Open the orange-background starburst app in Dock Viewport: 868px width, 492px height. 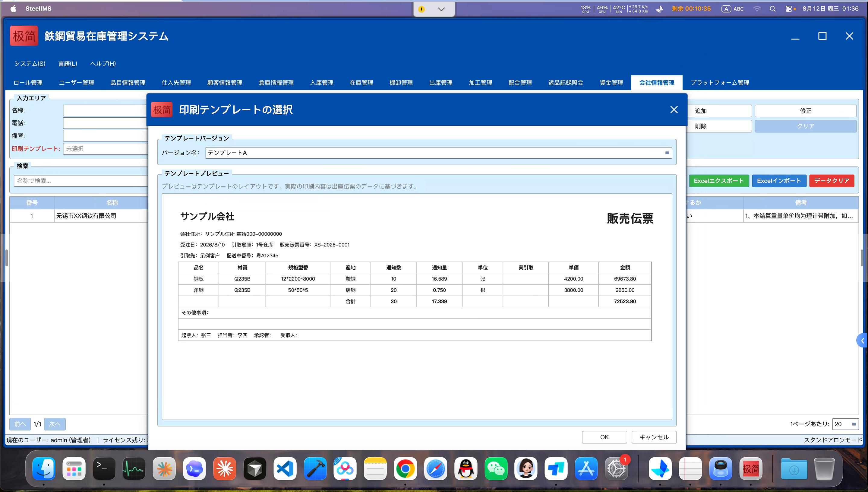click(225, 468)
